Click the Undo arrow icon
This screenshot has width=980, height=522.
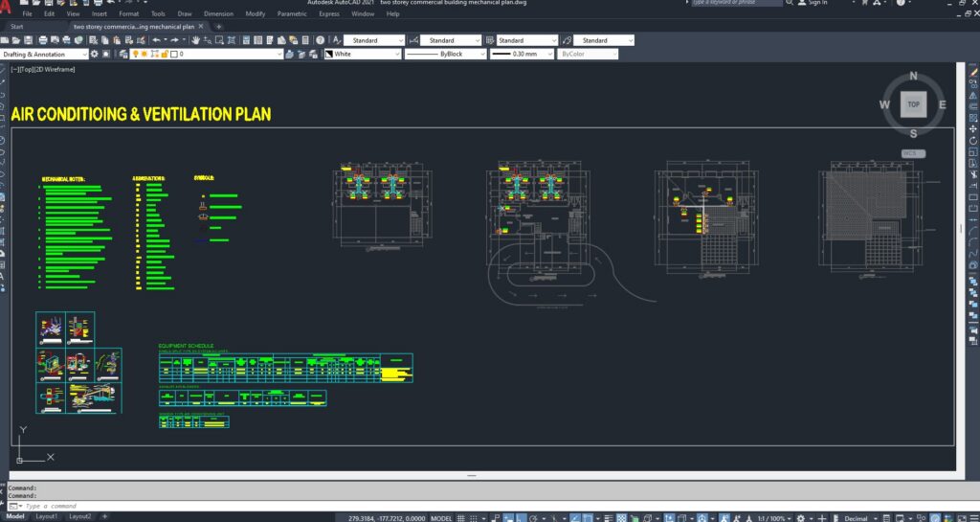click(156, 40)
